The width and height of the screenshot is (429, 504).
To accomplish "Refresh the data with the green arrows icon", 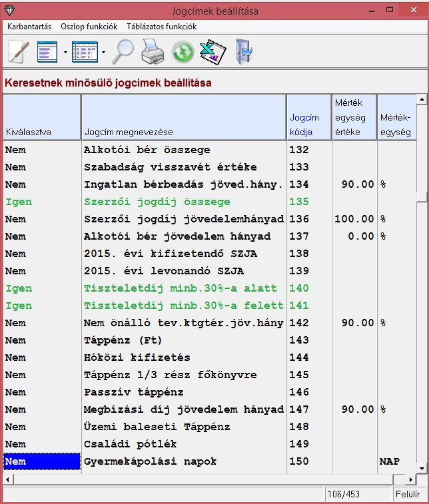I will [x=183, y=52].
